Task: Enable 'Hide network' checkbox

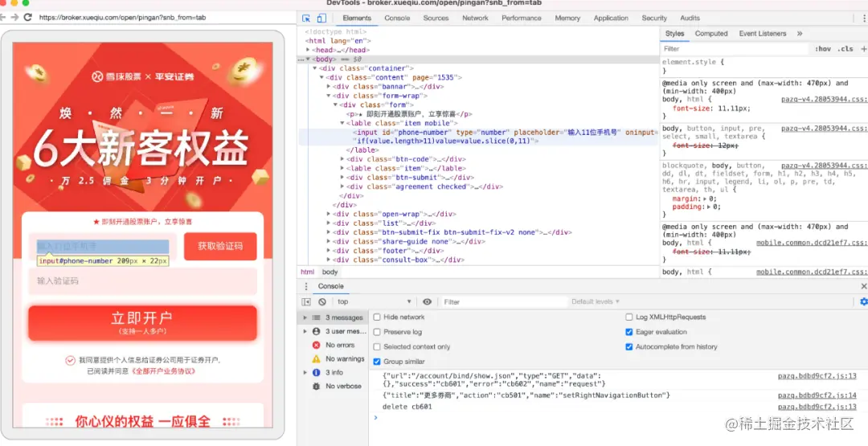Action: (x=377, y=317)
